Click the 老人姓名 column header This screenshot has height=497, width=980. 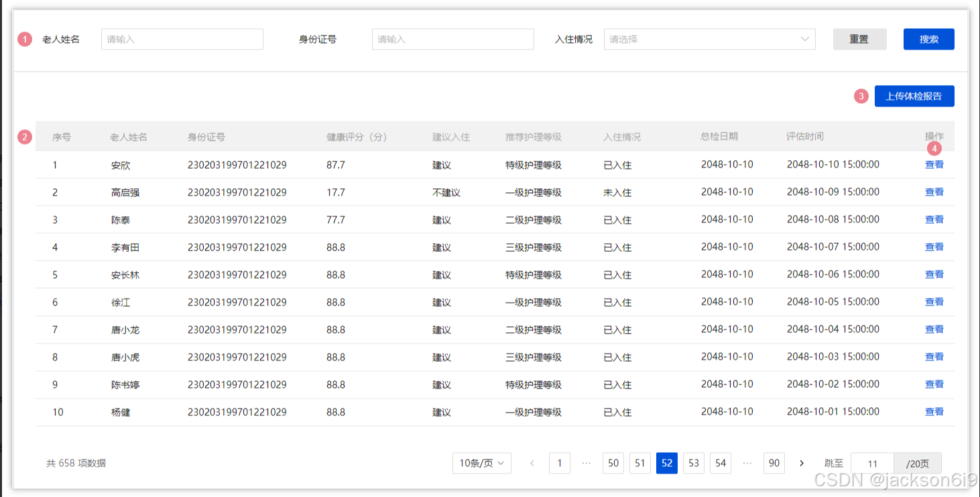pos(129,137)
